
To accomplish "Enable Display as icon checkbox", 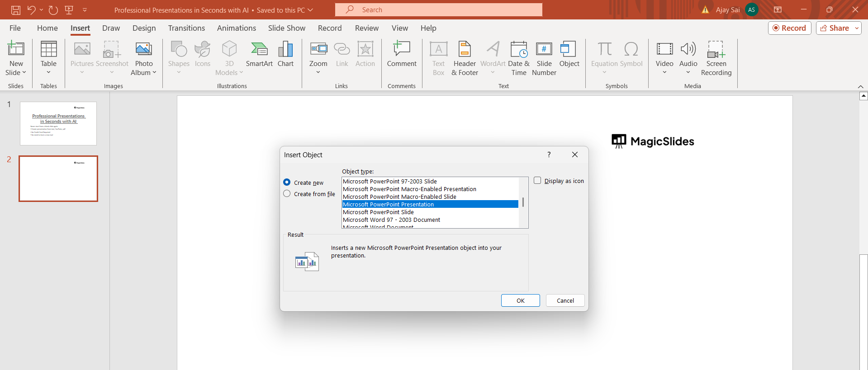I will pyautogui.click(x=537, y=180).
